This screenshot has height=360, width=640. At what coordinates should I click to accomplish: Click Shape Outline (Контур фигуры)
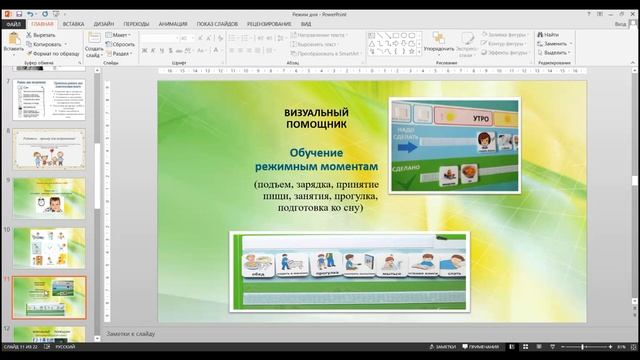click(504, 44)
